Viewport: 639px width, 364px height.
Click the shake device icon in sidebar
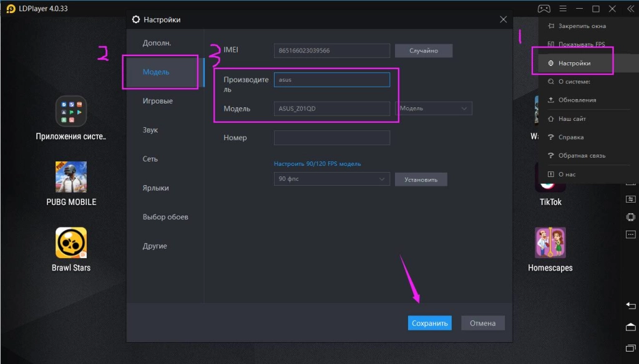630,217
